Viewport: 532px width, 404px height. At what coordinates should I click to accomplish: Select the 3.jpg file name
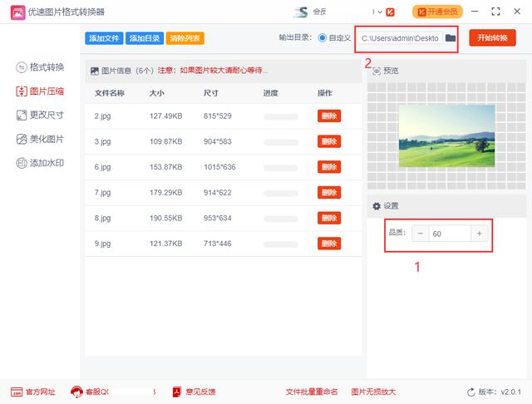tap(102, 141)
